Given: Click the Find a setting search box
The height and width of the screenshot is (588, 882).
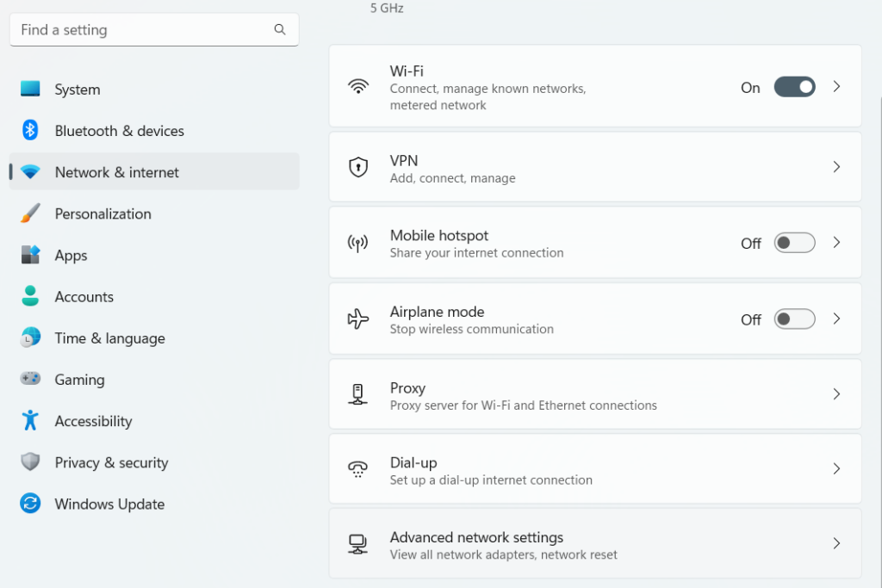Looking at the screenshot, I should pyautogui.click(x=154, y=30).
